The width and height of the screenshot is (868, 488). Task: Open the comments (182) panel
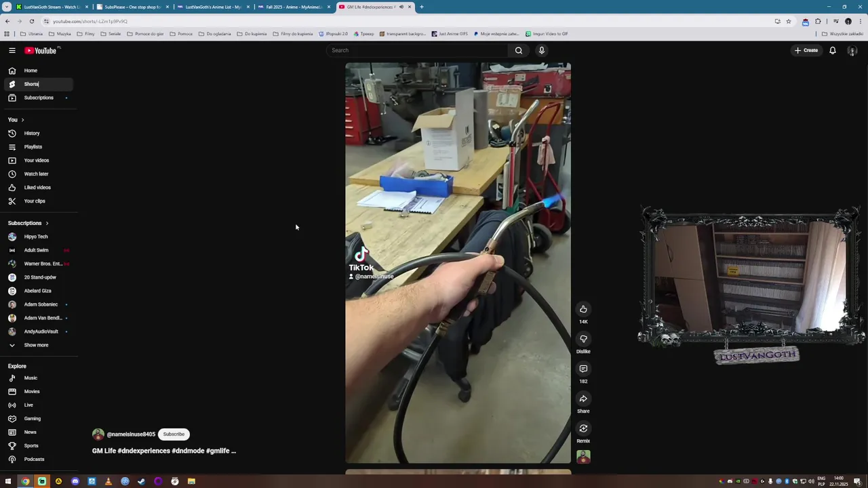[583, 369]
